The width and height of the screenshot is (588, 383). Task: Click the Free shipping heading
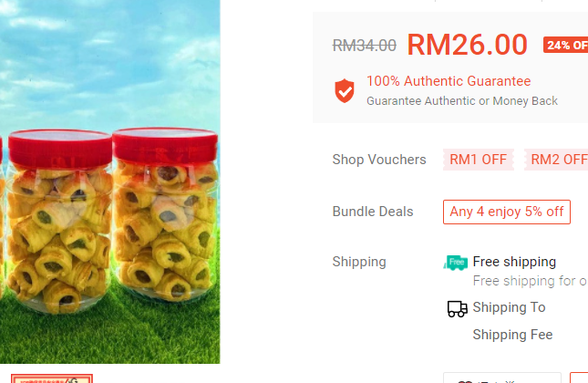point(514,262)
